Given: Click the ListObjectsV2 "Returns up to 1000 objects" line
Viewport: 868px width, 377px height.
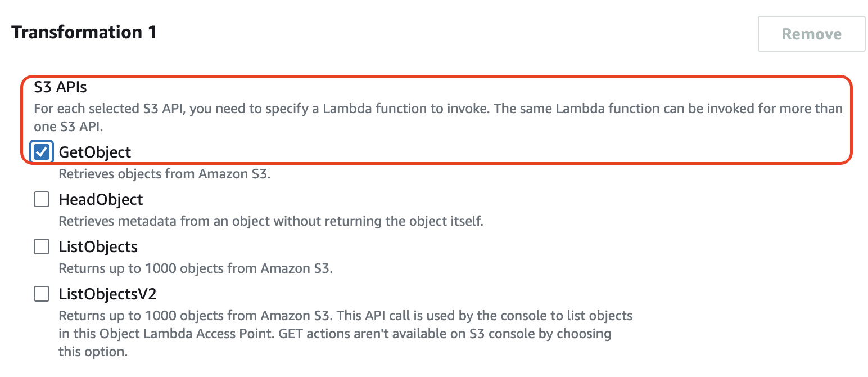Looking at the screenshot, I should pos(346,316).
